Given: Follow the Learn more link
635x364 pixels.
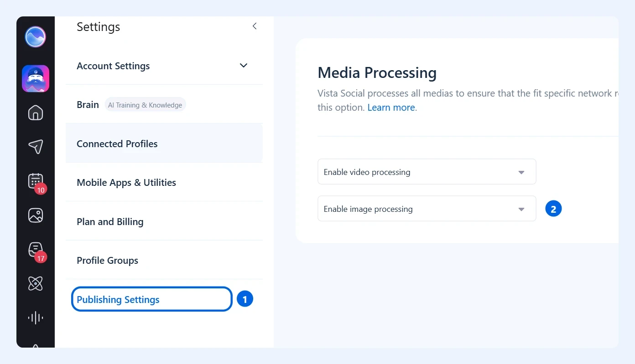Looking at the screenshot, I should coord(391,108).
